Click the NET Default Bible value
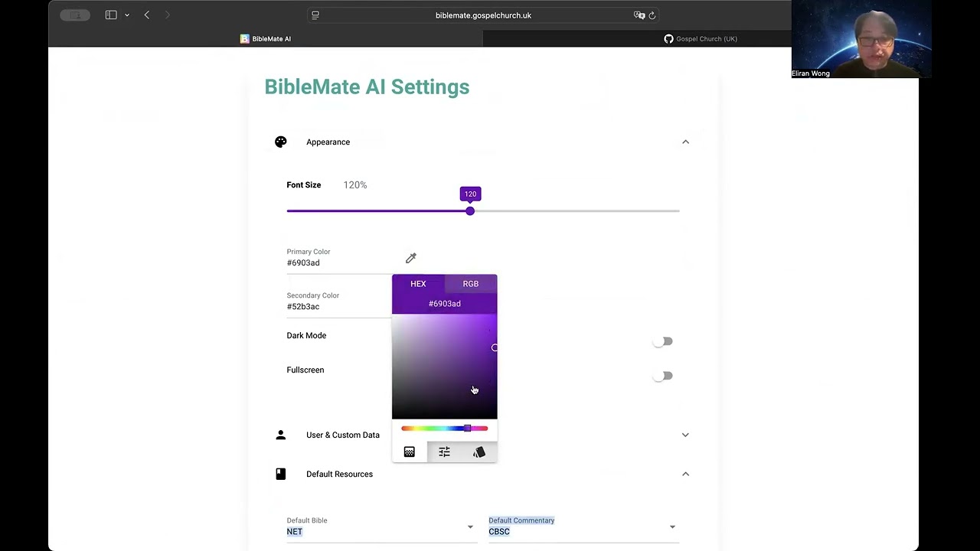Viewport: 980px width, 551px height. 295,531
